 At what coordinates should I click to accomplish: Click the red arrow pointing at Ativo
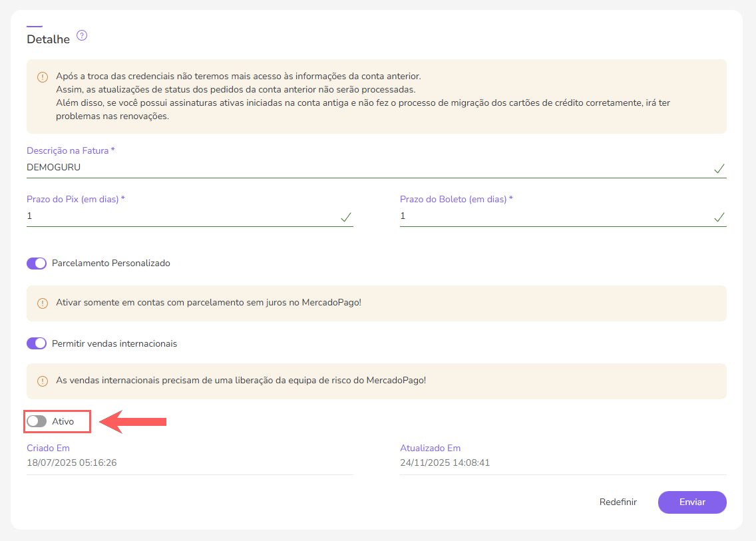tap(132, 421)
